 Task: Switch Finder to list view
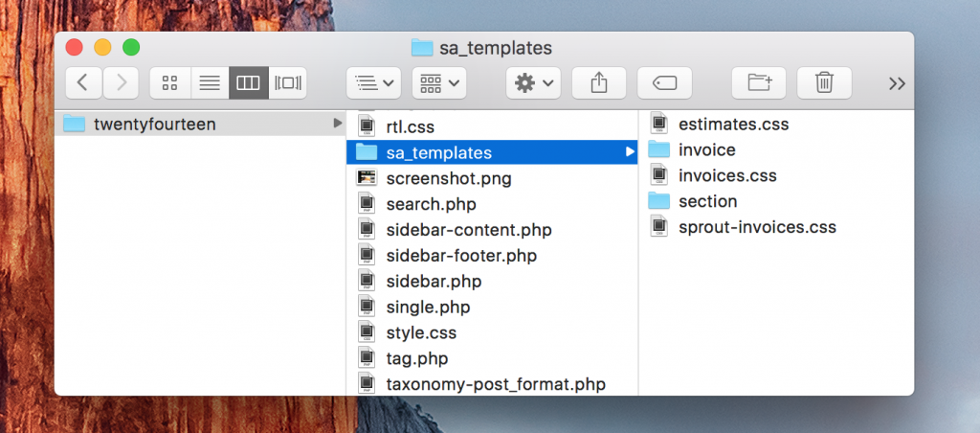click(210, 82)
